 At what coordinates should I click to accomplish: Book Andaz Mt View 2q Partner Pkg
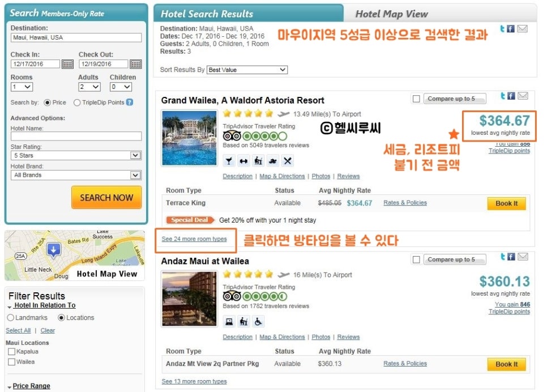point(507,364)
